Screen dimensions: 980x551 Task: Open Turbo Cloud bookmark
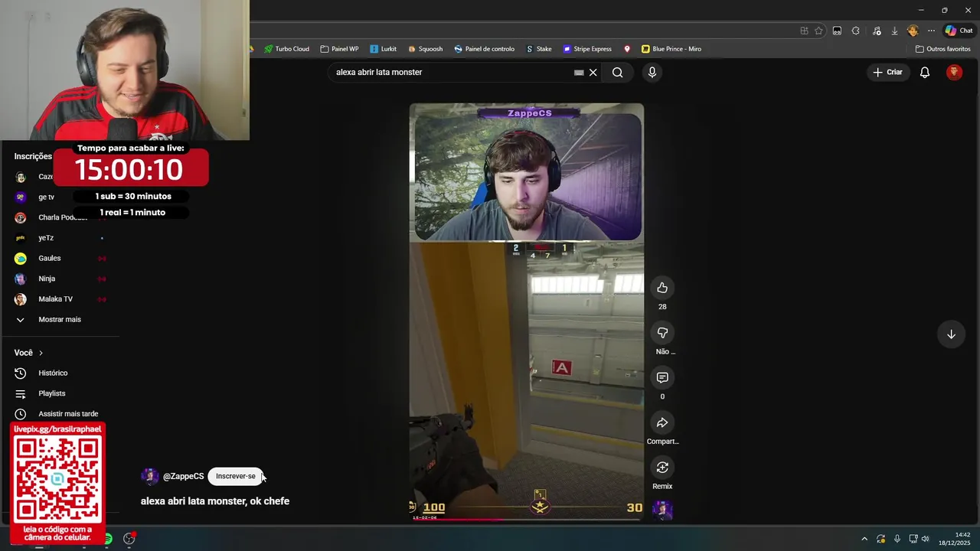[286, 49]
